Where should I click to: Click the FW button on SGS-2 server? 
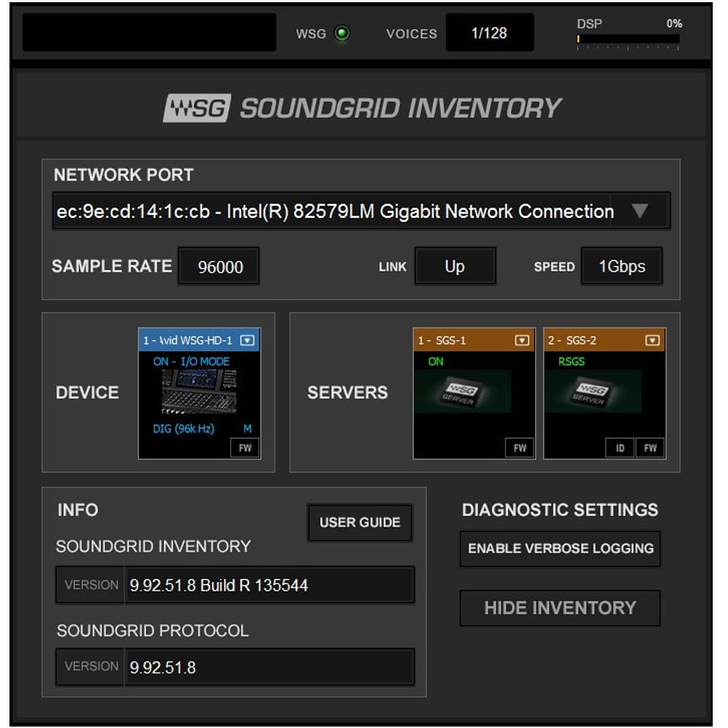click(x=650, y=448)
